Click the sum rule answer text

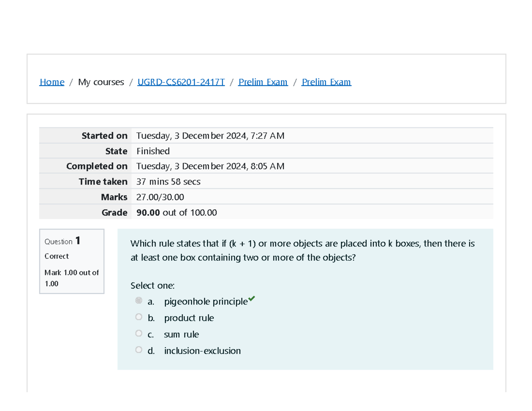[181, 335]
